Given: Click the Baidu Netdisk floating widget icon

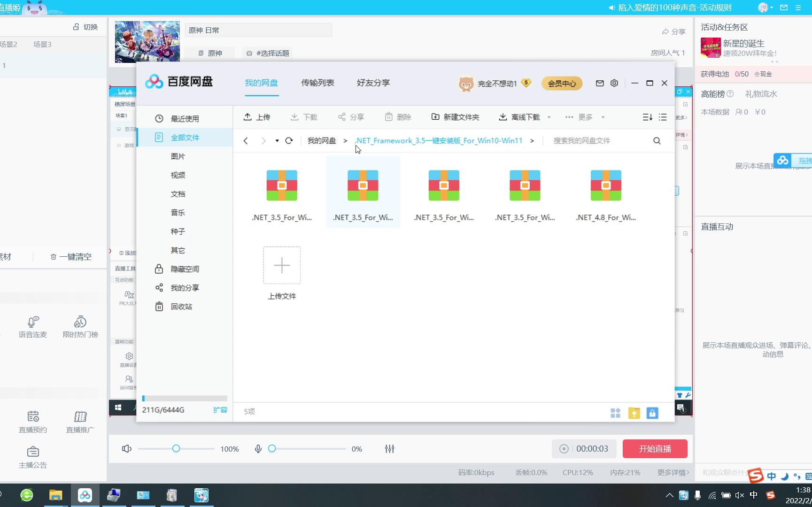Looking at the screenshot, I should (x=782, y=161).
